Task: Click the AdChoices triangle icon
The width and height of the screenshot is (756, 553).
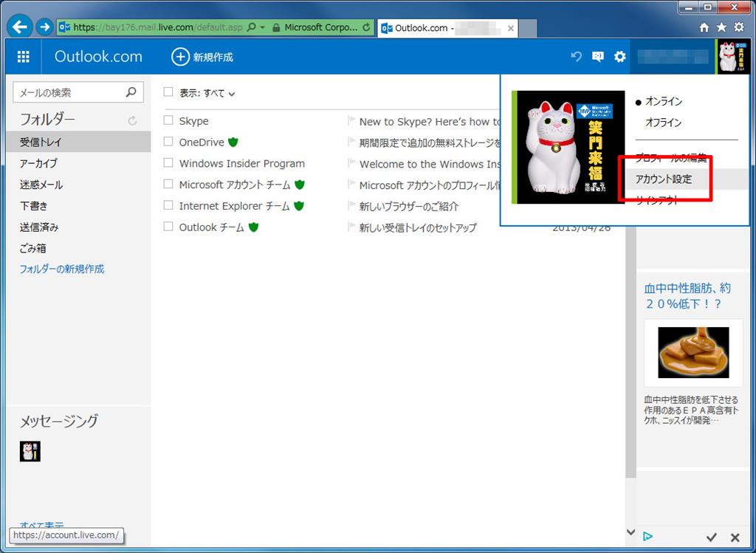Action: [x=647, y=536]
